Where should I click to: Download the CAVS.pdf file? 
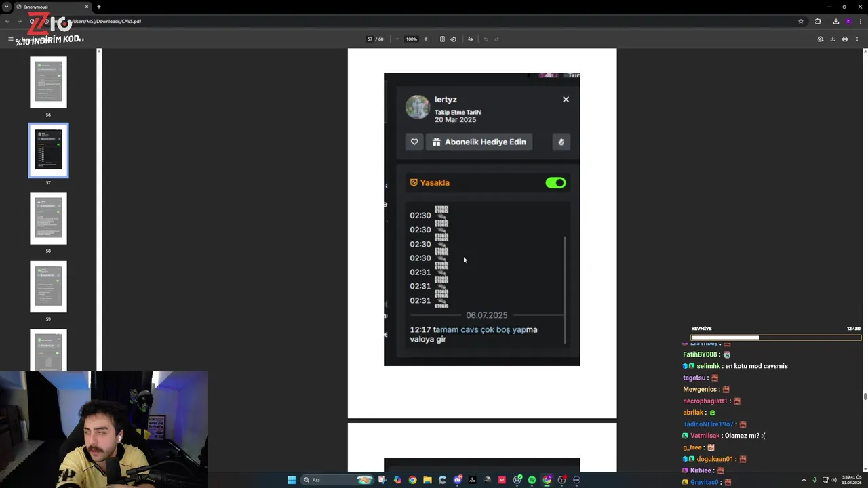833,39
